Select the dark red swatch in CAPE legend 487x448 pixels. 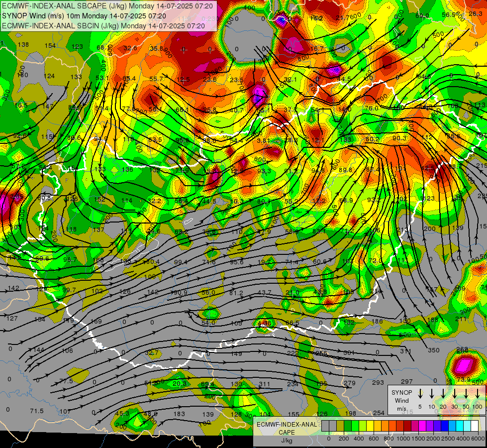pyautogui.click(x=407, y=426)
